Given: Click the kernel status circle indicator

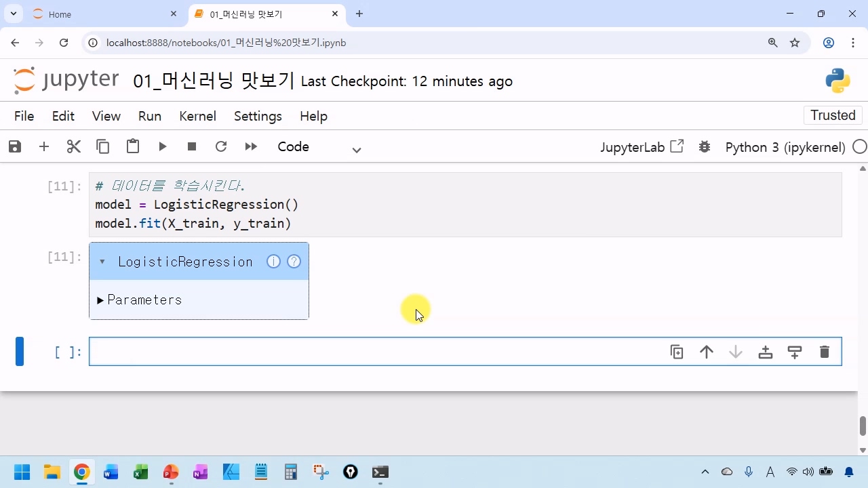Looking at the screenshot, I should (859, 146).
